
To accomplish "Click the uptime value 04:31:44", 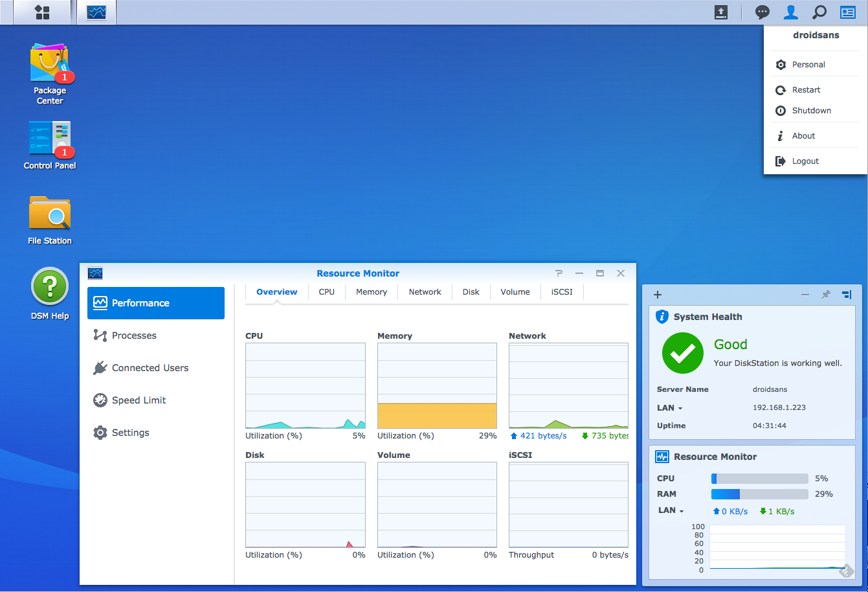I will tap(770, 426).
